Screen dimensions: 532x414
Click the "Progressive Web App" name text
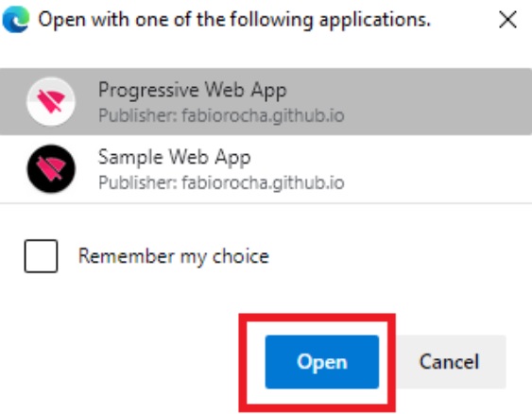pos(193,90)
